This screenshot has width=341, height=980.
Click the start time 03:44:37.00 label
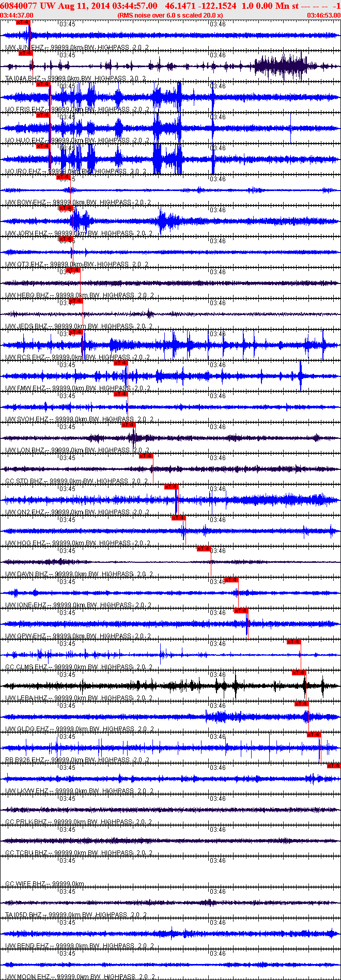17,15
